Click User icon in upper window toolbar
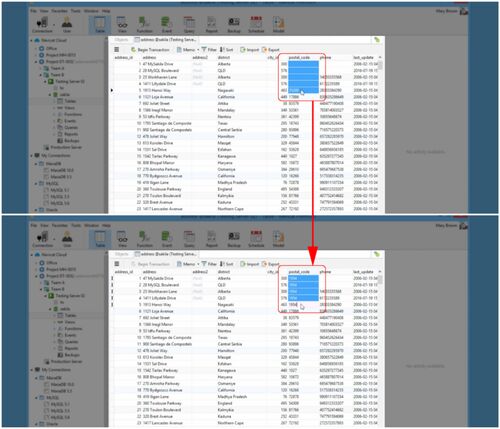The image size is (500, 429). tap(67, 25)
